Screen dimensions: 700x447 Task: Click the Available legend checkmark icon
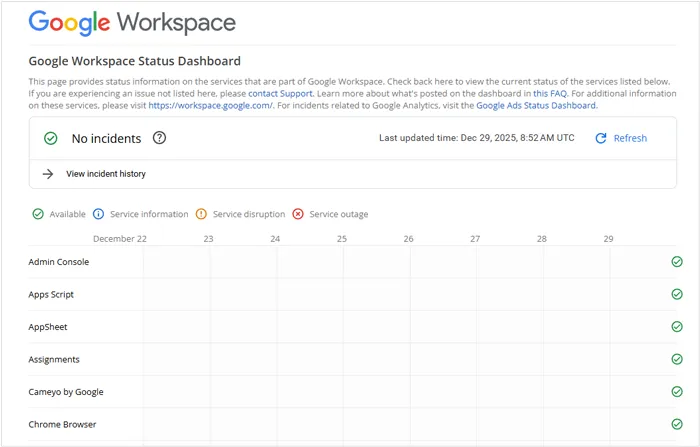pyautogui.click(x=38, y=214)
